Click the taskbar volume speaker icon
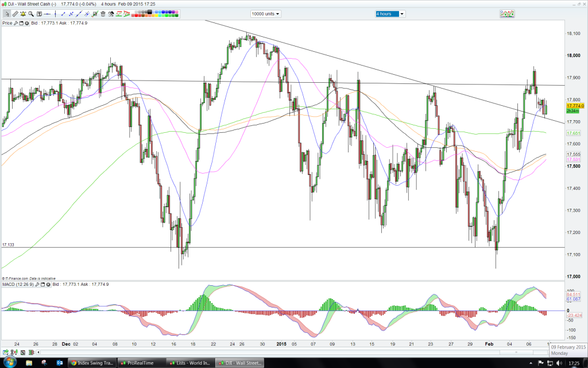 (x=559, y=363)
